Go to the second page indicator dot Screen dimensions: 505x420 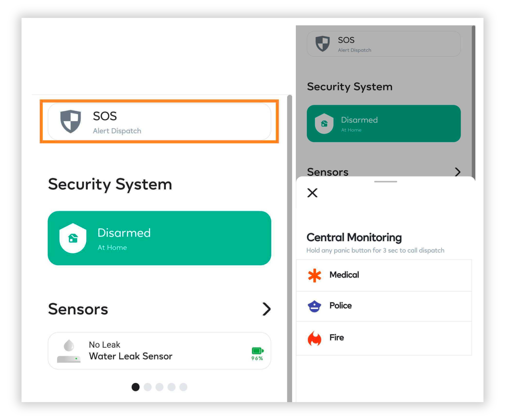click(148, 387)
